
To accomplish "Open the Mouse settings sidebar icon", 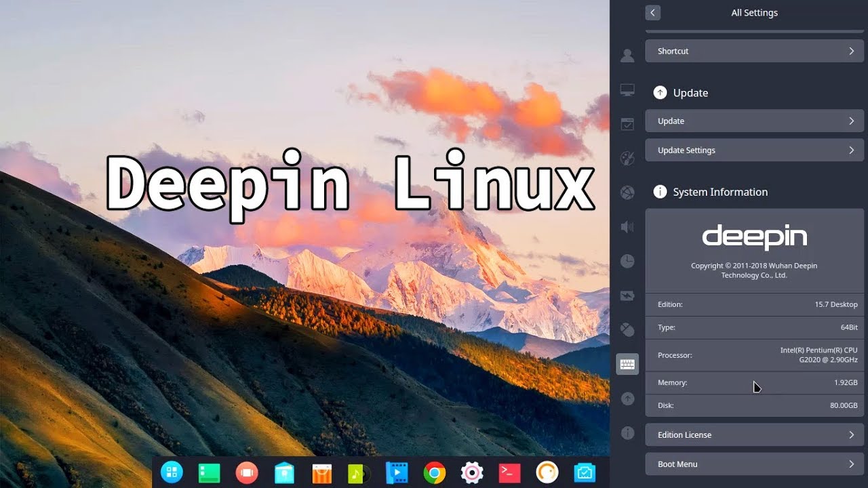I will (627, 329).
